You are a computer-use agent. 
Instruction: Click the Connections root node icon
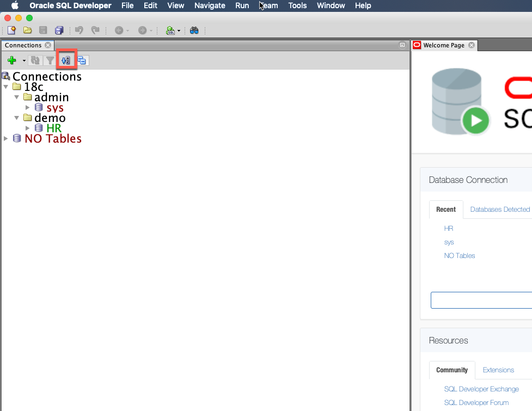[x=6, y=76]
